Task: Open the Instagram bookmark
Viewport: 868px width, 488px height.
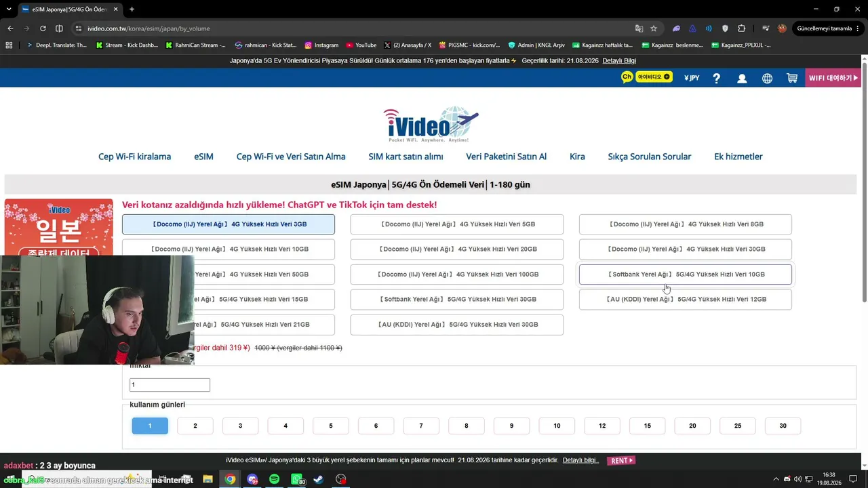Action: pyautogui.click(x=321, y=45)
